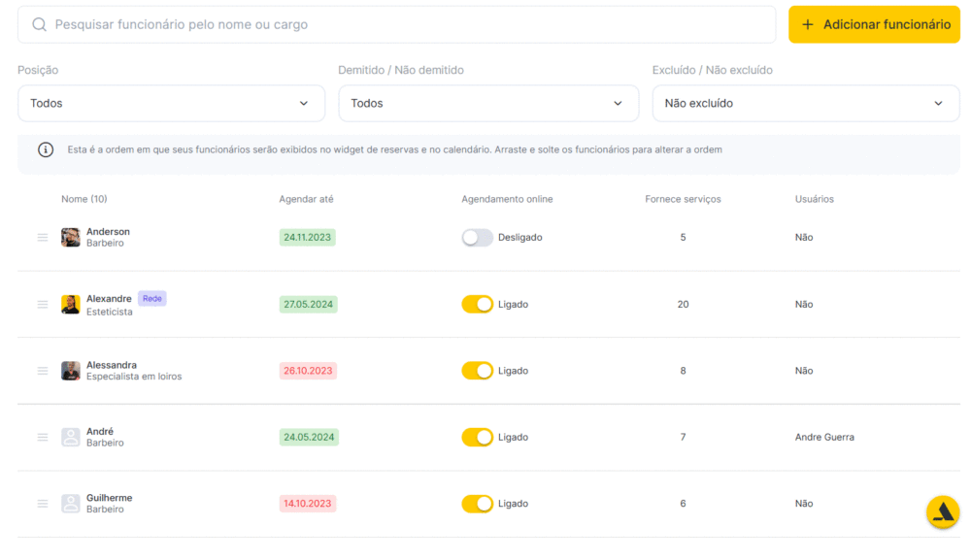Turn off online booking for Guilherme
The height and width of the screenshot is (560, 971).
click(x=477, y=504)
